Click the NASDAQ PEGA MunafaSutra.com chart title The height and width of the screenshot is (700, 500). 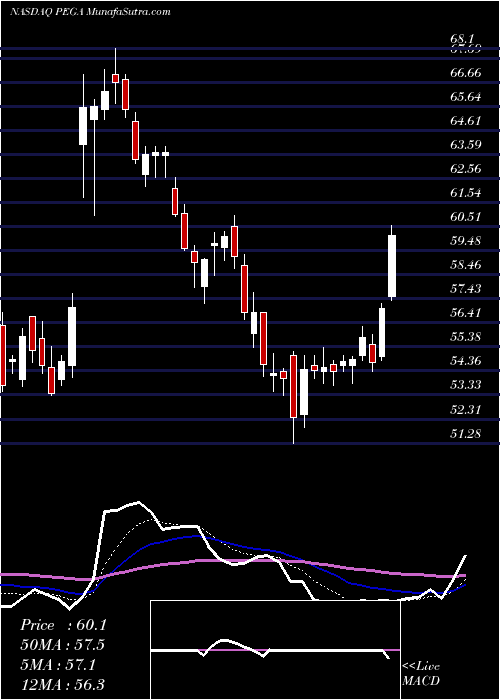90,12
